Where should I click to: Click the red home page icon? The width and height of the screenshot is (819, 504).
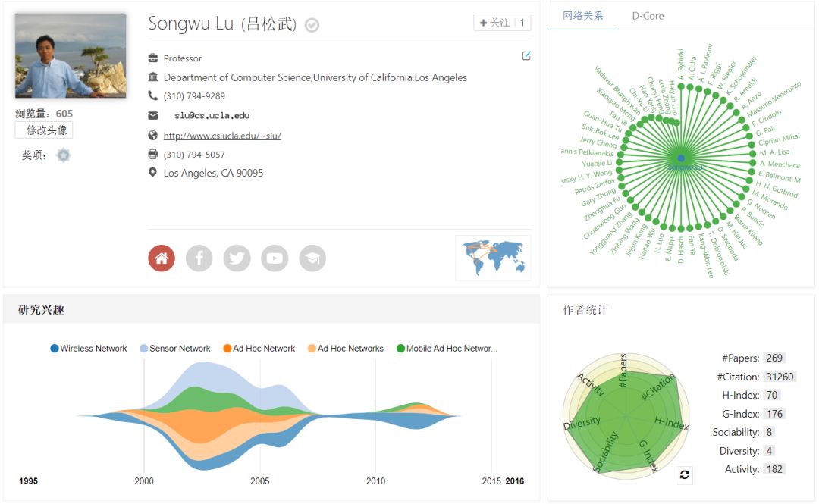click(x=162, y=258)
